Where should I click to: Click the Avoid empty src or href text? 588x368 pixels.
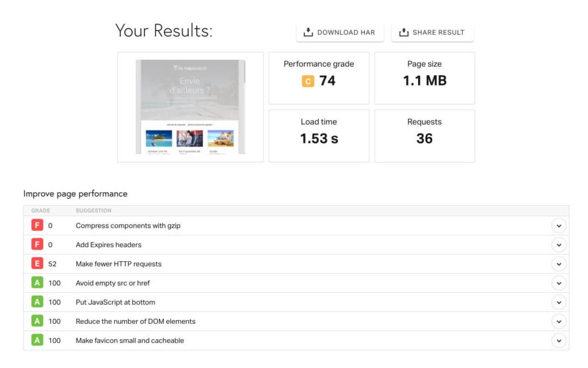pyautogui.click(x=113, y=283)
